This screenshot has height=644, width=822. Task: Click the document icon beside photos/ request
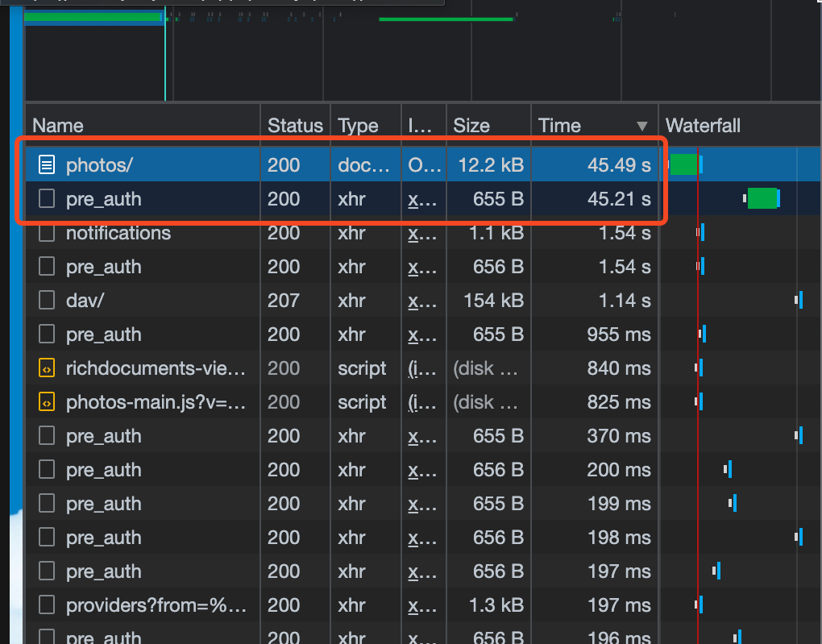tap(46, 164)
